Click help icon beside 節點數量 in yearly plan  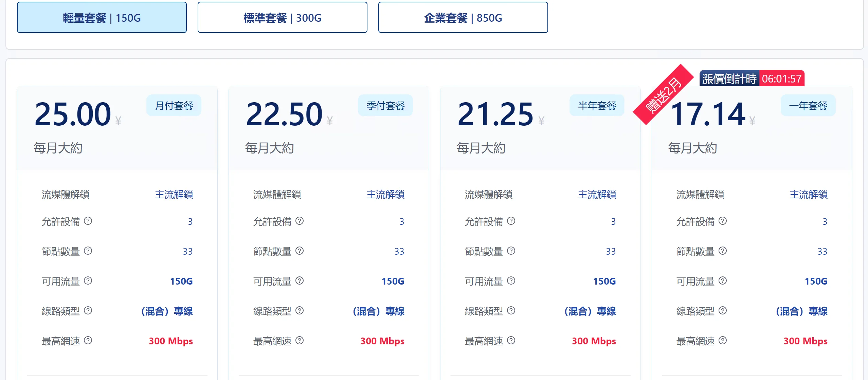(723, 251)
